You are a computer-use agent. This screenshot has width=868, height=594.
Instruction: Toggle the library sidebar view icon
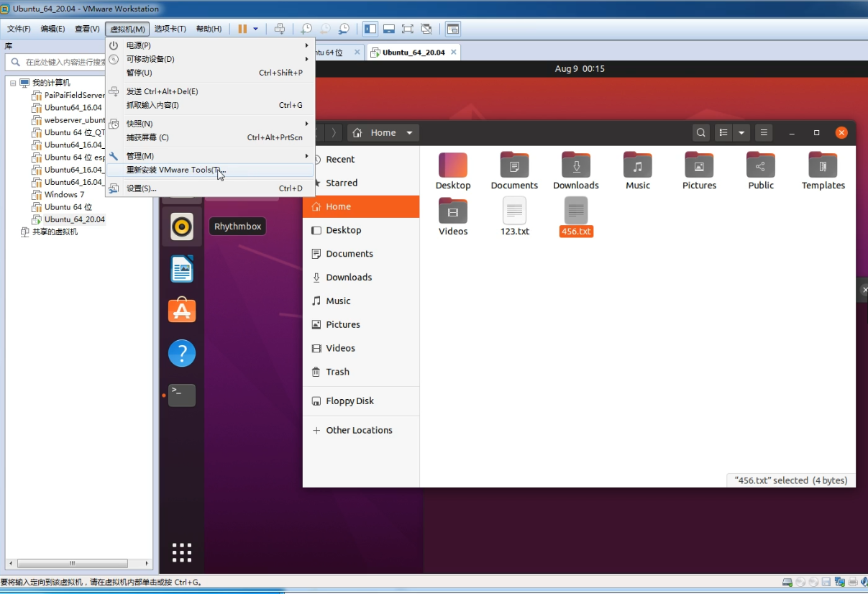(370, 29)
